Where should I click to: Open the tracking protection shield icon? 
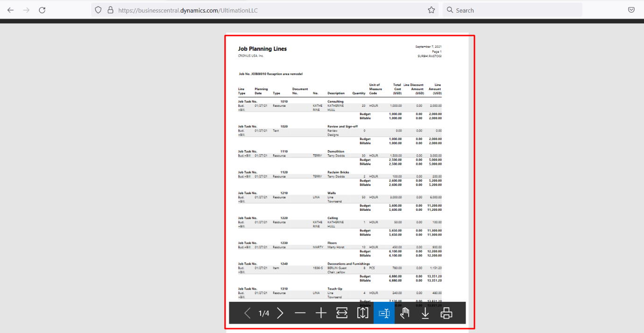click(x=98, y=9)
